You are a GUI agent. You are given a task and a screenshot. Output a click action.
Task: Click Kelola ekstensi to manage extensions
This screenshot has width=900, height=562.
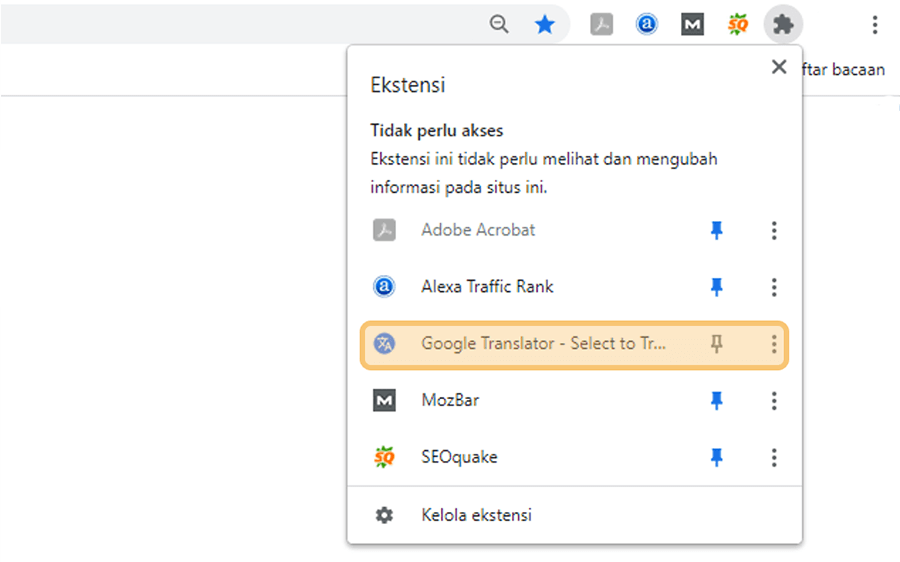(x=574, y=515)
